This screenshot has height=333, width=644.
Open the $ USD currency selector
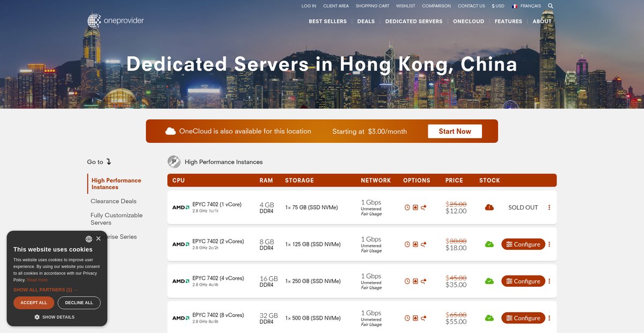click(x=498, y=6)
